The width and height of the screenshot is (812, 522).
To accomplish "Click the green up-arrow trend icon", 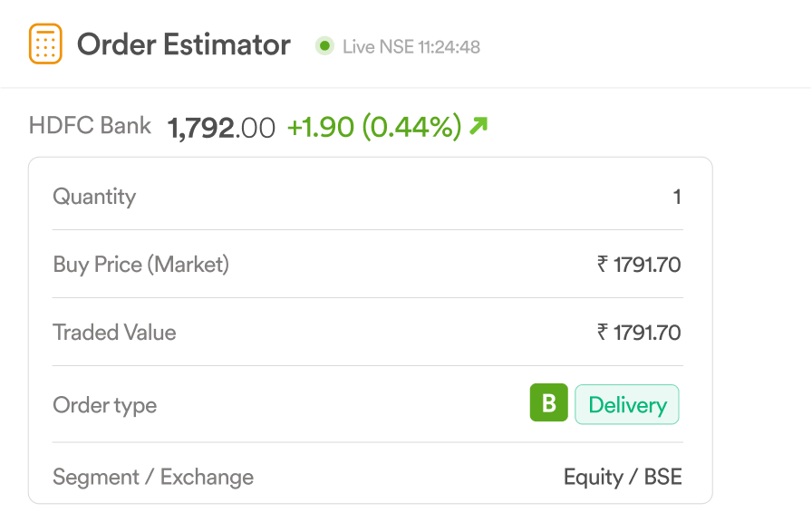I will click(478, 126).
